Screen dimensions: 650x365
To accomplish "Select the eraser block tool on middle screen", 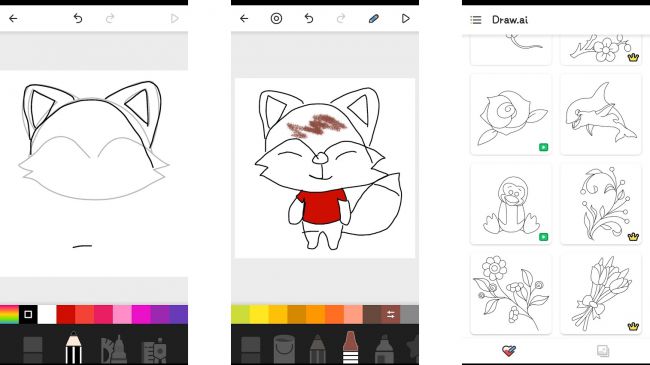I will [251, 350].
